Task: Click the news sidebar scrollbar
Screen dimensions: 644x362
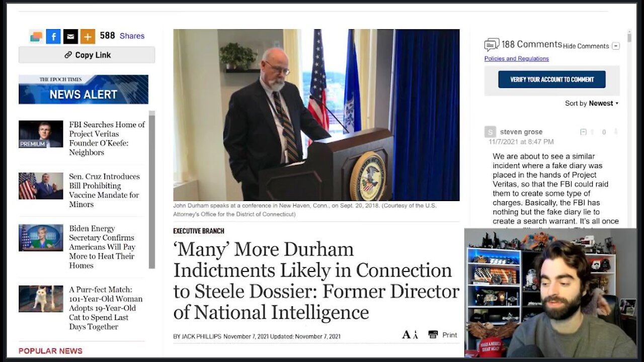Action: pos(152,190)
